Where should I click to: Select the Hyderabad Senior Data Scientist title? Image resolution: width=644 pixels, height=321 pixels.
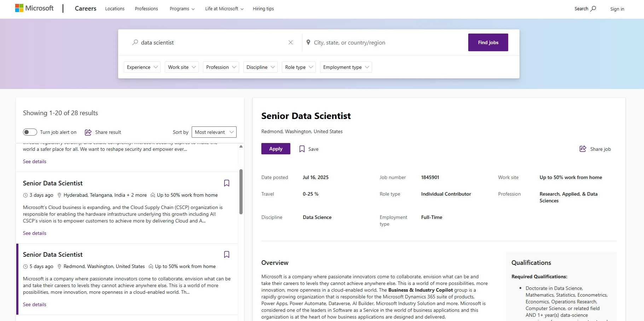coord(53,183)
